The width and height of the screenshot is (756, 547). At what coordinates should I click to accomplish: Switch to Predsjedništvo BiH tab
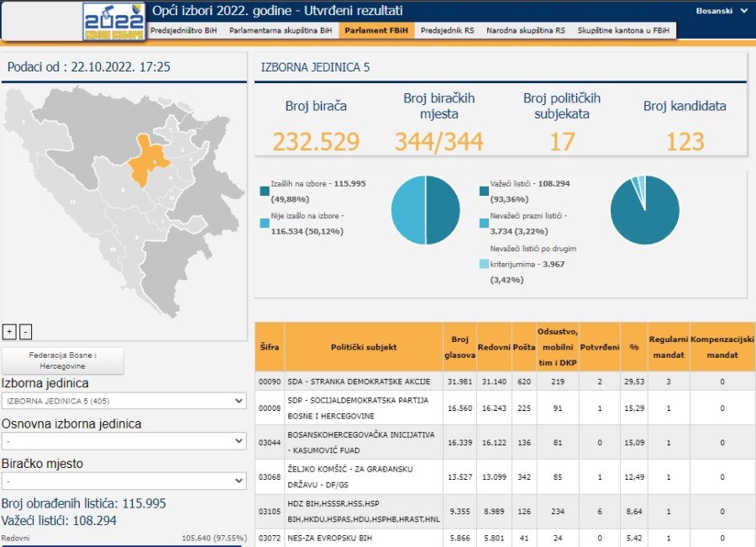[x=183, y=30]
